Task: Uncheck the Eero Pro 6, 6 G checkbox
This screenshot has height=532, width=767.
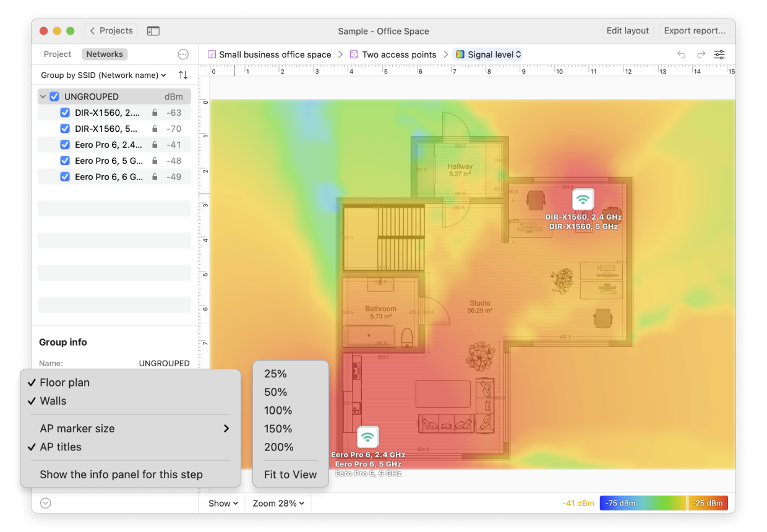Action: pyautogui.click(x=65, y=177)
